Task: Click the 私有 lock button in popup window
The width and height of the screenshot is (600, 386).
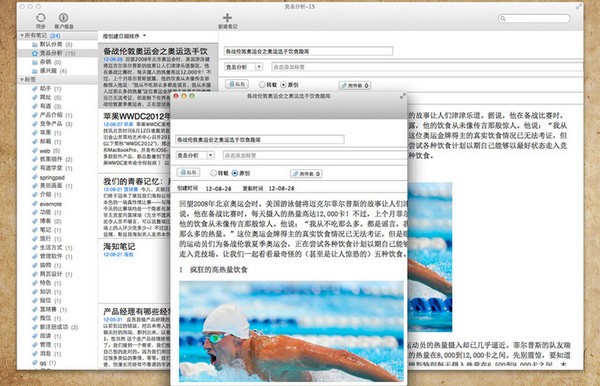Action: pos(188,173)
